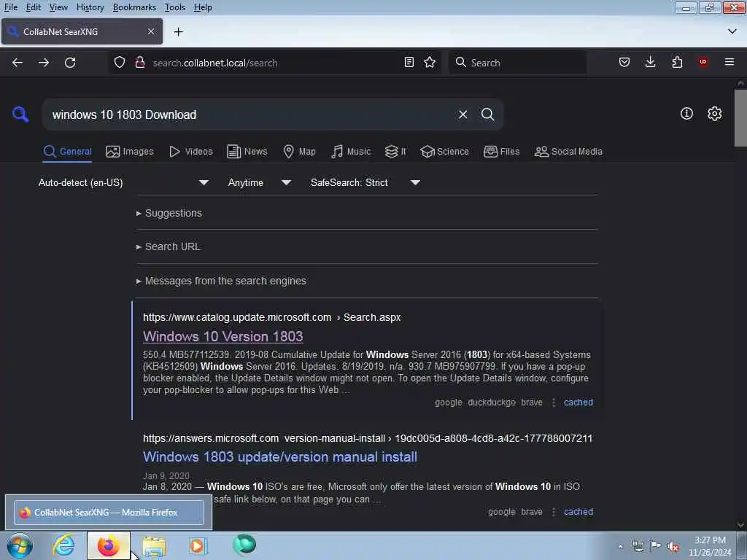Open the Help menu
This screenshot has width=747, height=560.
pos(203,7)
